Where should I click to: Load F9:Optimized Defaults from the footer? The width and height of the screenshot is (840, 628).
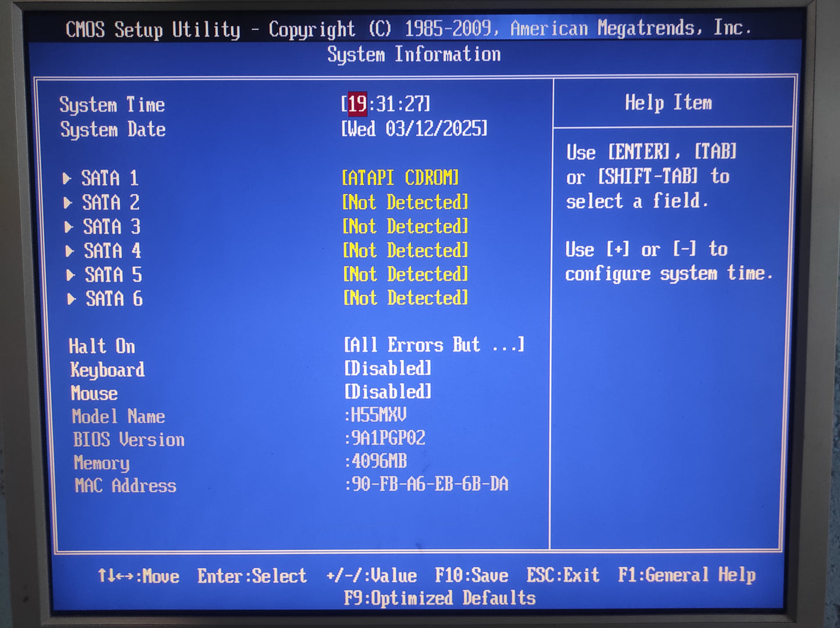(439, 598)
